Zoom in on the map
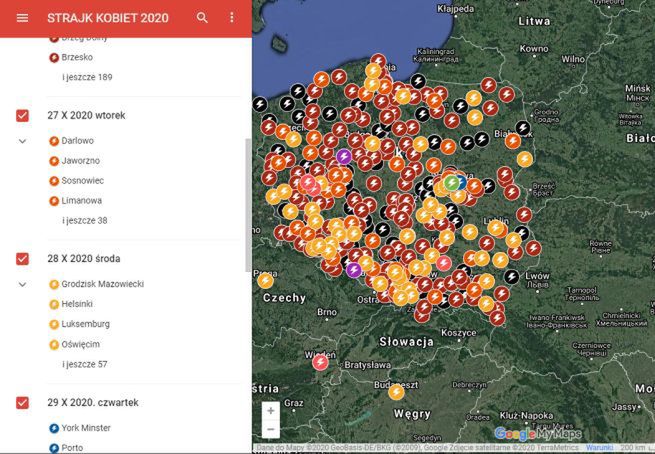This screenshot has height=454, width=655. (x=271, y=411)
